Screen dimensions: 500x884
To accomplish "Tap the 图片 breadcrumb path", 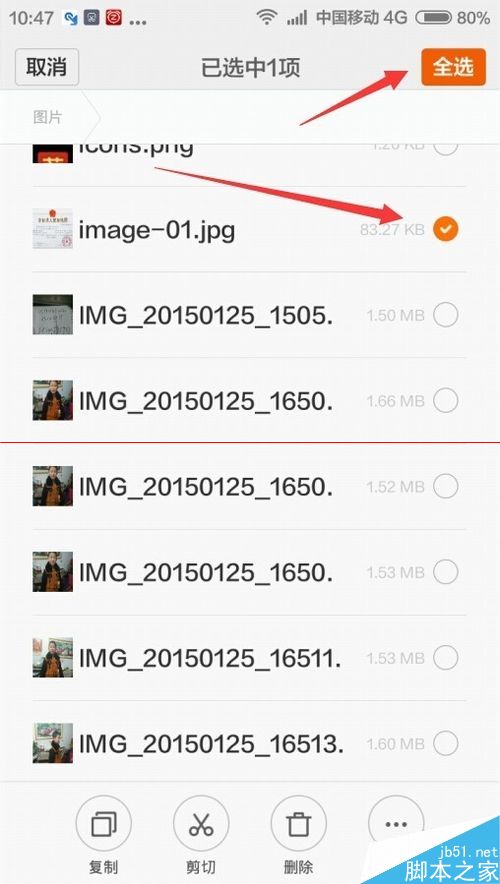I will click(48, 117).
